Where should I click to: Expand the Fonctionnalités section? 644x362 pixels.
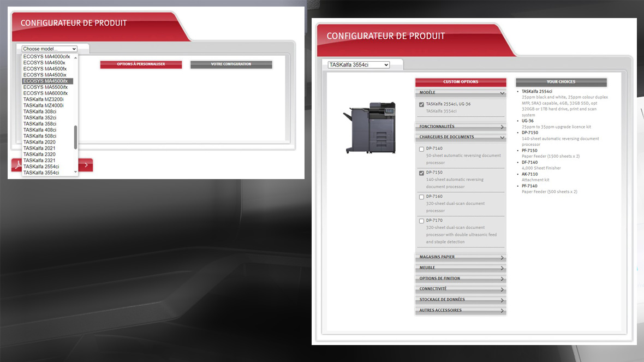tap(460, 127)
